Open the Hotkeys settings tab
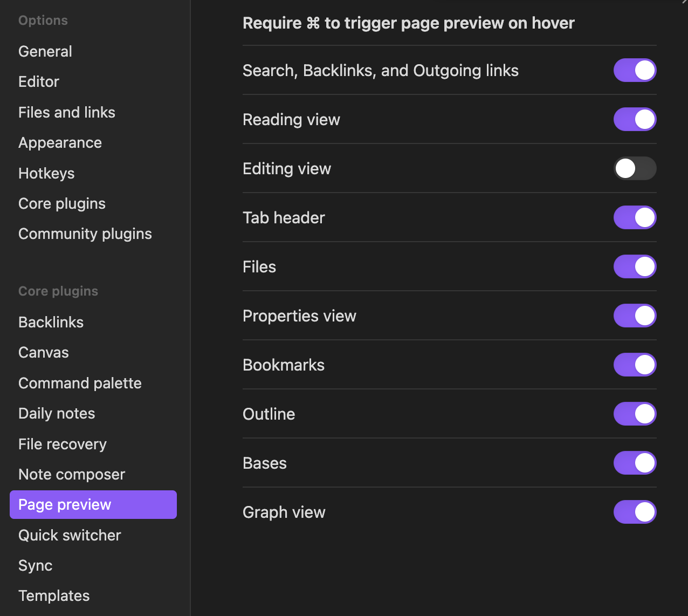Viewport: 688px width, 616px height. (x=46, y=173)
